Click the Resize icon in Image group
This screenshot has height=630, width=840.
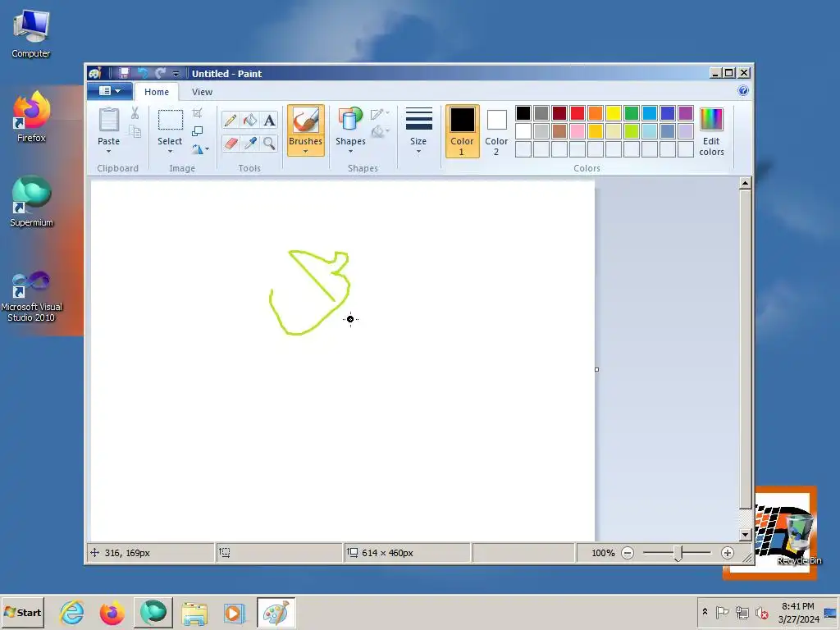pos(197,131)
